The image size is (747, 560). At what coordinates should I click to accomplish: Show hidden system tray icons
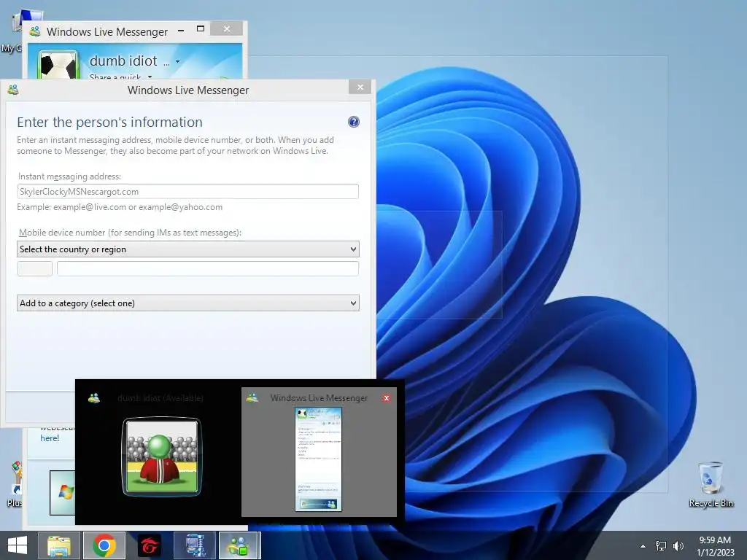click(x=643, y=546)
